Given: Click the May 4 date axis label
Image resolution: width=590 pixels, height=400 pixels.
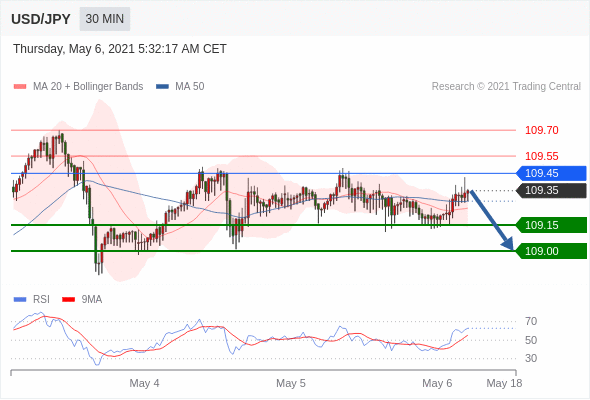Looking at the screenshot, I should click(x=144, y=383).
